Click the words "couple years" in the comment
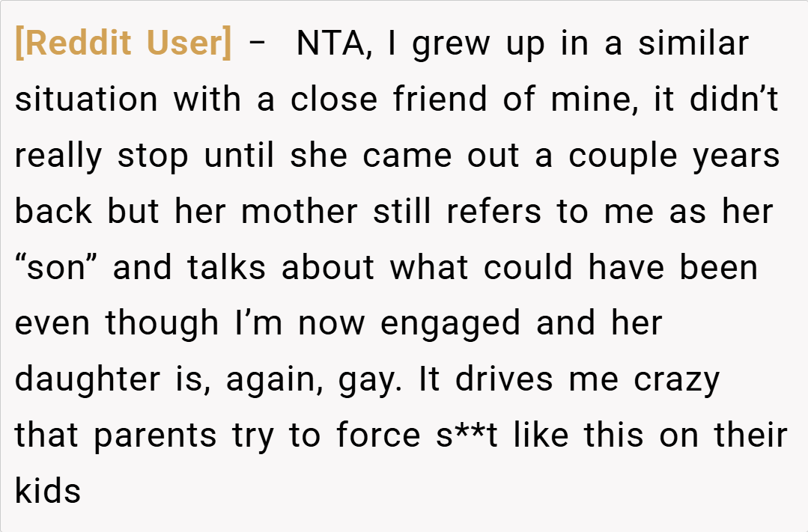This screenshot has width=808, height=532. coord(674,156)
